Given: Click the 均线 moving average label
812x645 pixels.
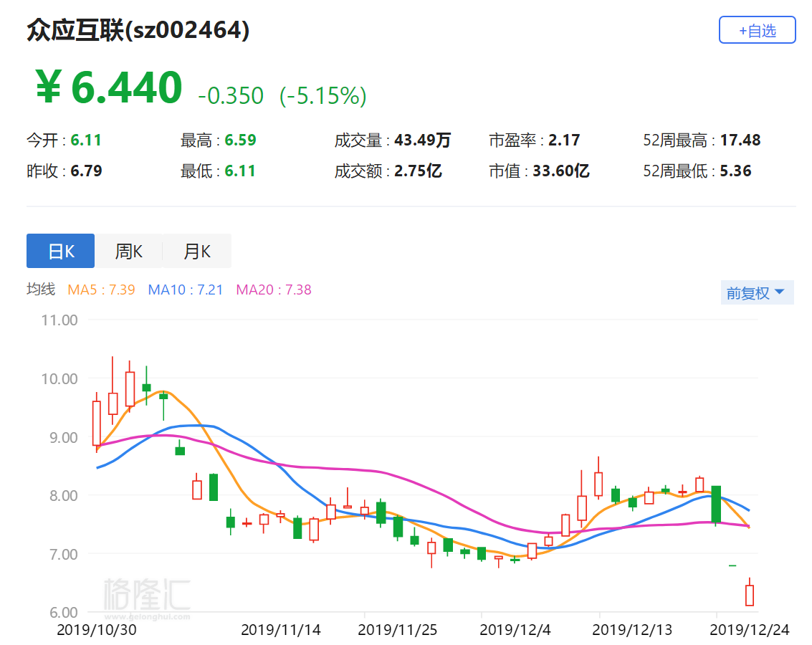Looking at the screenshot, I should [41, 289].
